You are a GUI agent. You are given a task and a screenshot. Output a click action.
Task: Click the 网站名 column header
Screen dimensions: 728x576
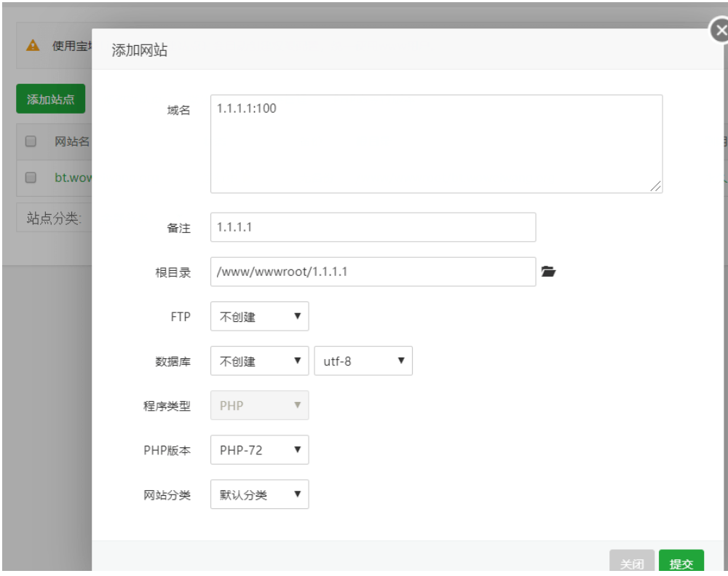(72, 141)
